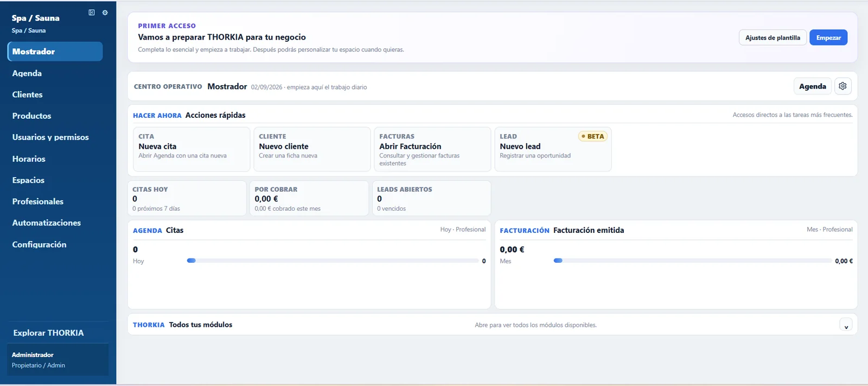Click 'Accesos directos a las tareas más frecuentes' text
Screen dimensions: 868x386
[x=793, y=115]
